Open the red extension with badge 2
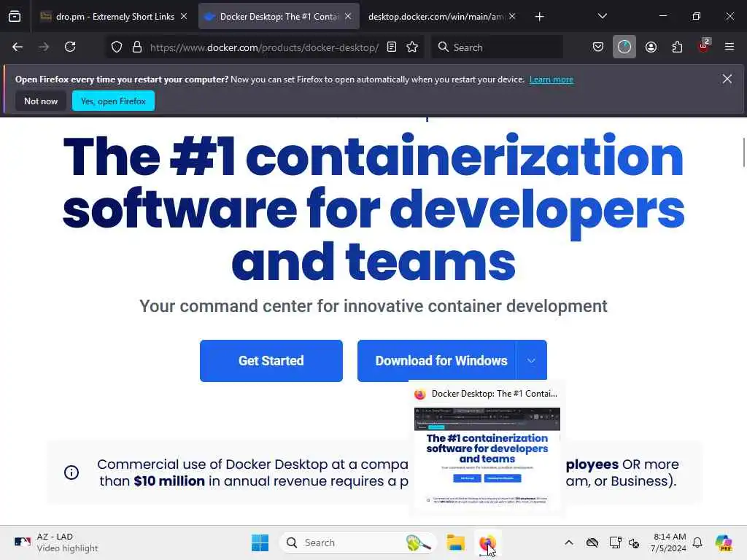The width and height of the screenshot is (747, 560). click(x=704, y=46)
